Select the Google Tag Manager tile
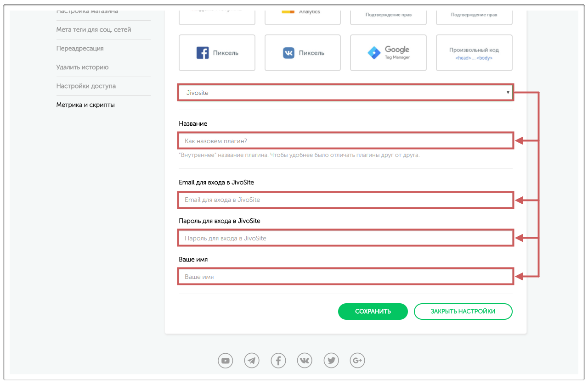Image resolution: width=588 pixels, height=384 pixels. [x=388, y=53]
